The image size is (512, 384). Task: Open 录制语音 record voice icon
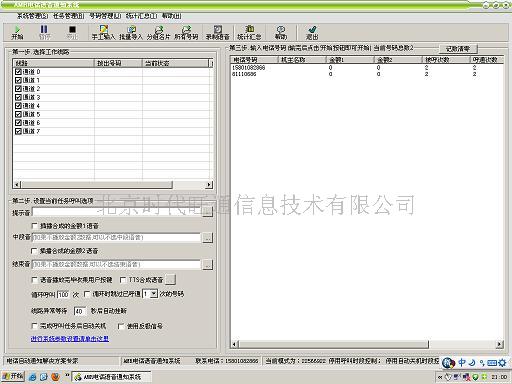tap(218, 32)
